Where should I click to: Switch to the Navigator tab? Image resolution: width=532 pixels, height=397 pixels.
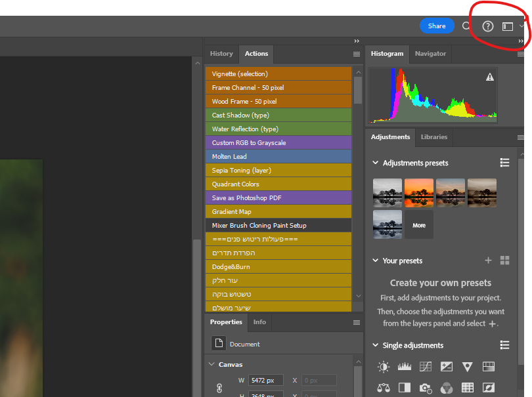430,54
